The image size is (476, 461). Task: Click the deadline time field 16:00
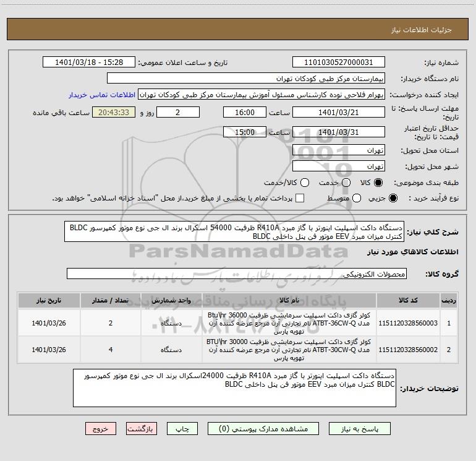coord(245,113)
